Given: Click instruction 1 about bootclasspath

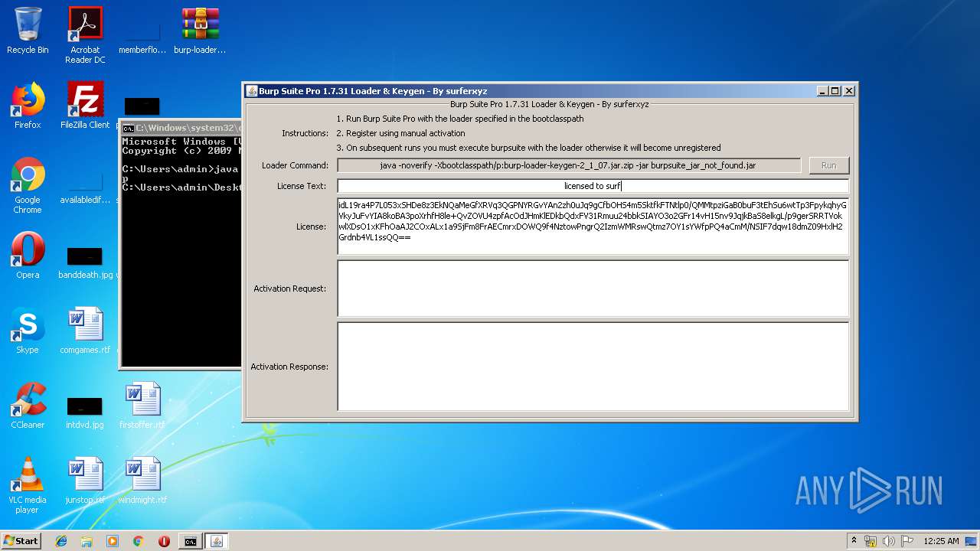Looking at the screenshot, I should [x=460, y=119].
